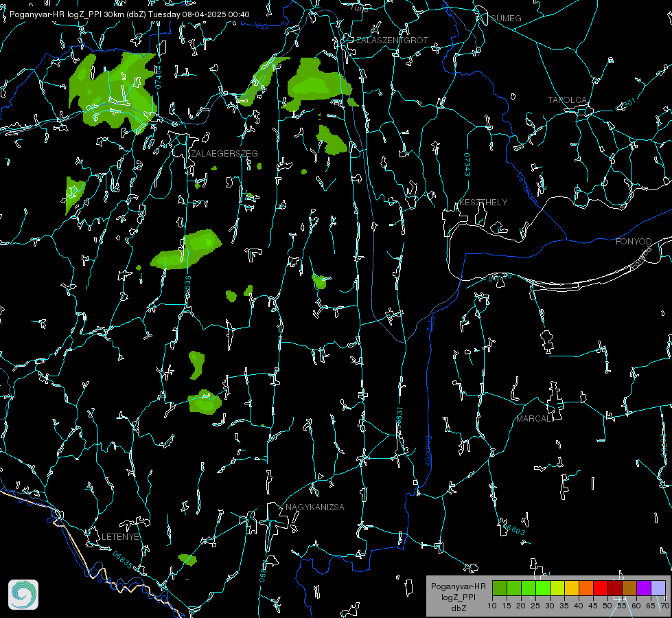This screenshot has height=618, width=672.
Task: Click the swirl logo icon
Action: click(23, 595)
